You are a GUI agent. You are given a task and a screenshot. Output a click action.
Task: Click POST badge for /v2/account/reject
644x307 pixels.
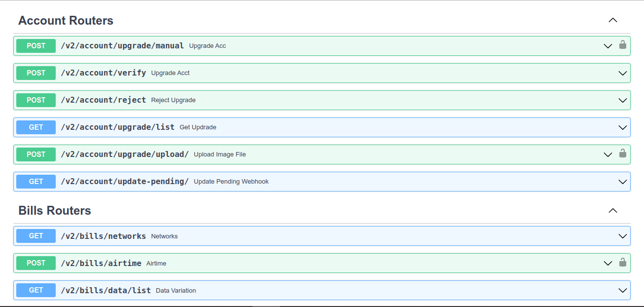[36, 100]
